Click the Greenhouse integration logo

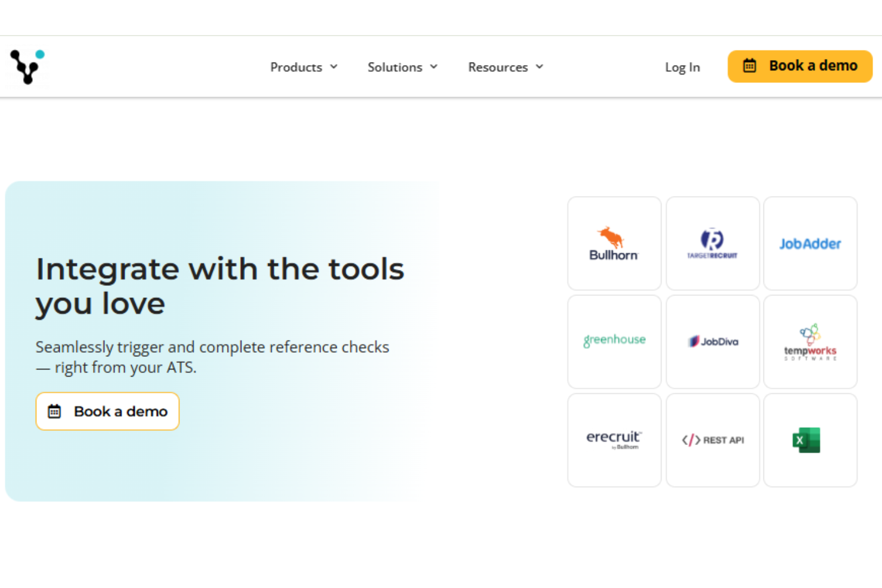pyautogui.click(x=614, y=341)
